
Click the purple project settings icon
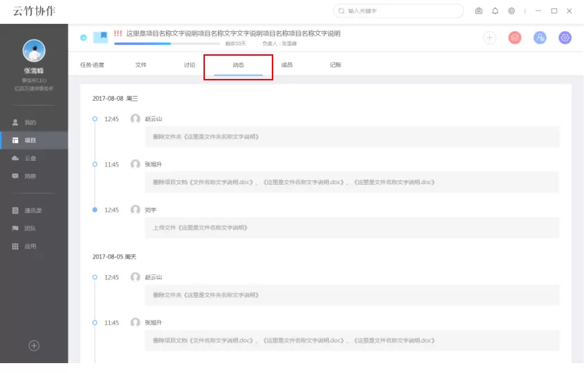(x=565, y=37)
